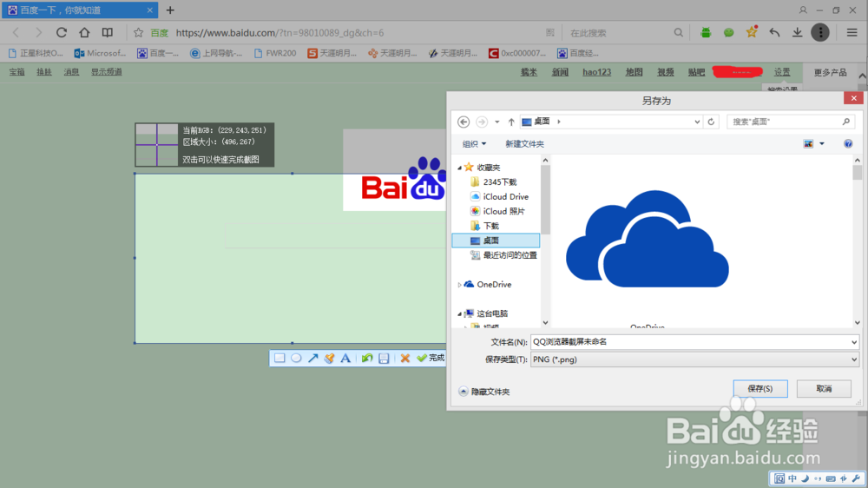The height and width of the screenshot is (488, 868).
Task: Select 下载 folder in sidebar
Action: pos(484,226)
